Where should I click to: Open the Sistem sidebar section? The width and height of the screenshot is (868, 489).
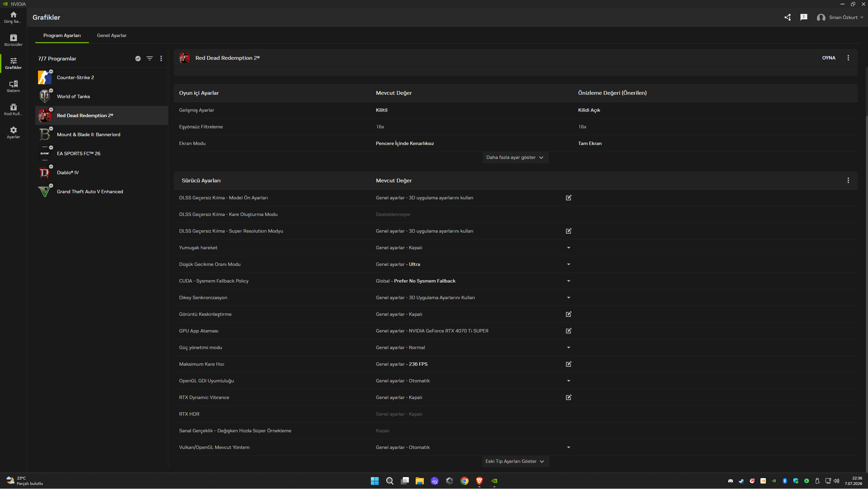[x=13, y=86]
